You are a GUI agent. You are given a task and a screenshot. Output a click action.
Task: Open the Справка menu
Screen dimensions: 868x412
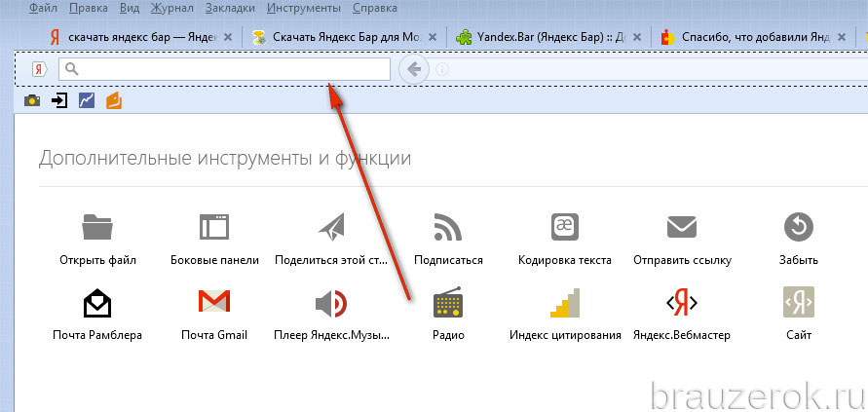coord(375,8)
